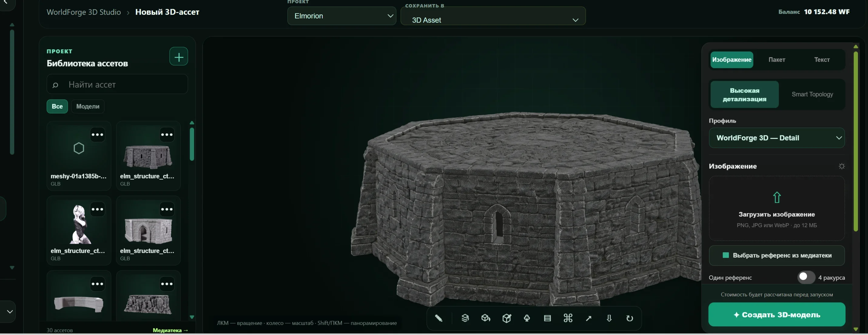Open image settings sun-shaped icon
This screenshot has width=868, height=335.
pyautogui.click(x=841, y=166)
